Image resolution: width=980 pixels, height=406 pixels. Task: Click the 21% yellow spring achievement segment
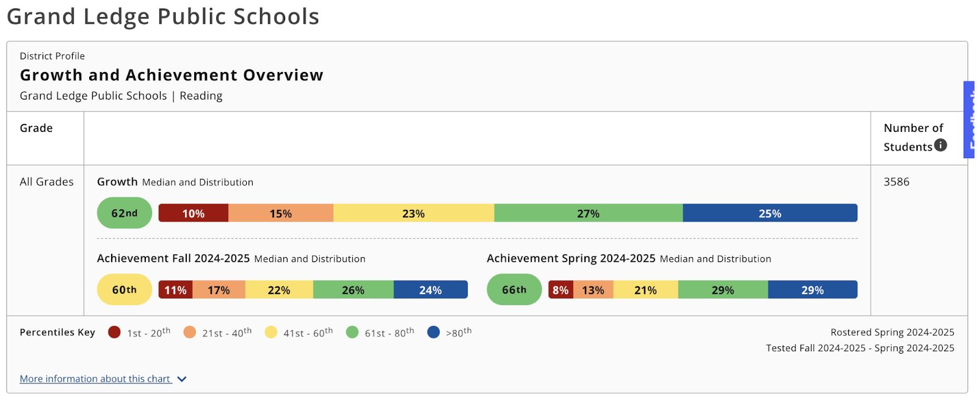[x=645, y=289]
